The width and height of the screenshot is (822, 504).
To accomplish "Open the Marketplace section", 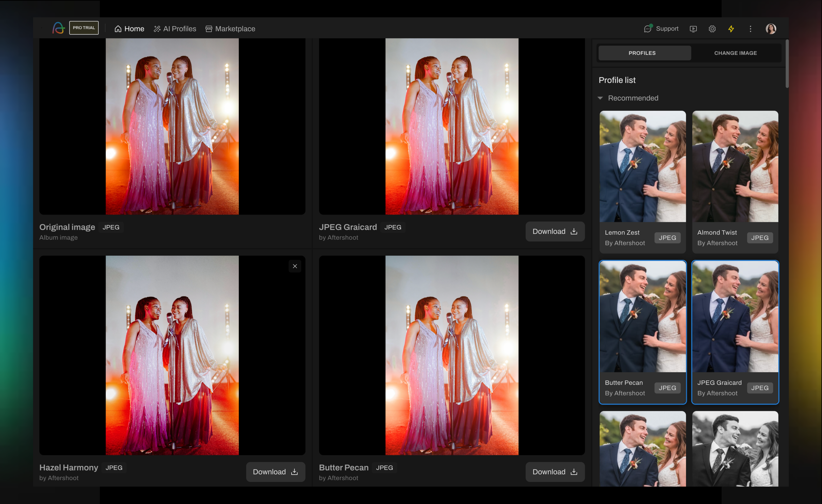I will point(230,29).
